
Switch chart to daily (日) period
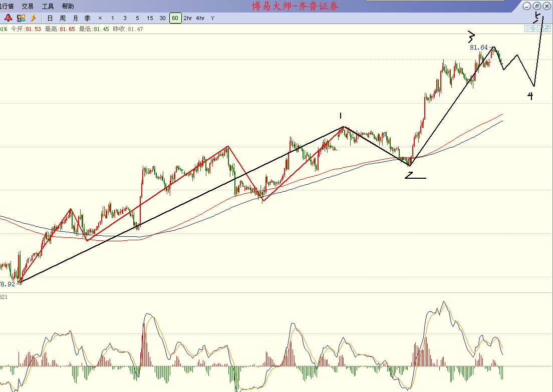tap(50, 18)
